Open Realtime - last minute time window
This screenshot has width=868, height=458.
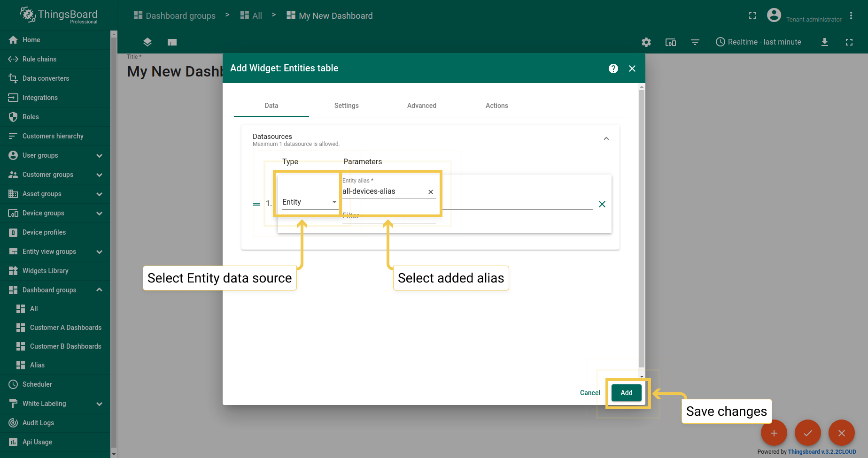(x=758, y=42)
